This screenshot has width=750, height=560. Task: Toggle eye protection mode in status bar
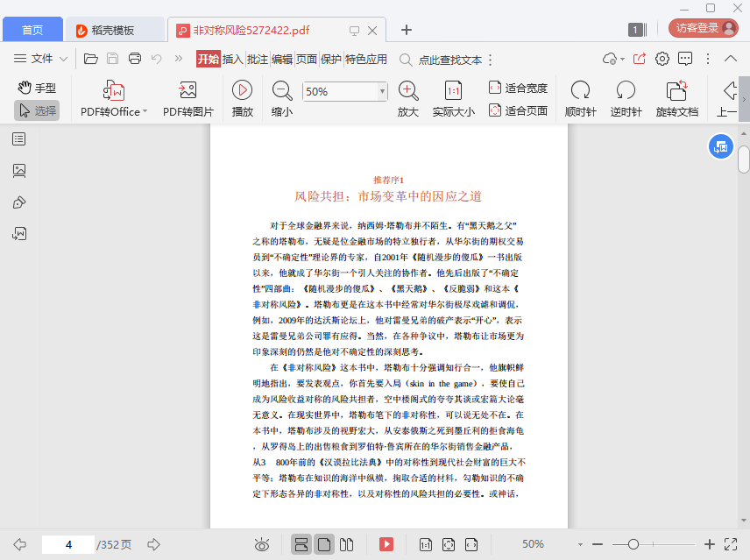(261, 544)
